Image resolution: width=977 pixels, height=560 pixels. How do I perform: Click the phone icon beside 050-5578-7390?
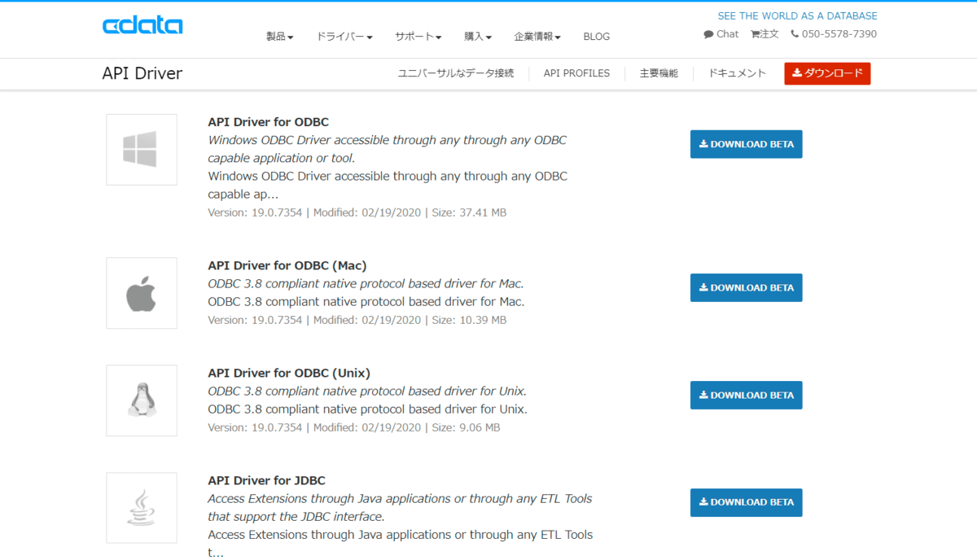[x=795, y=34]
